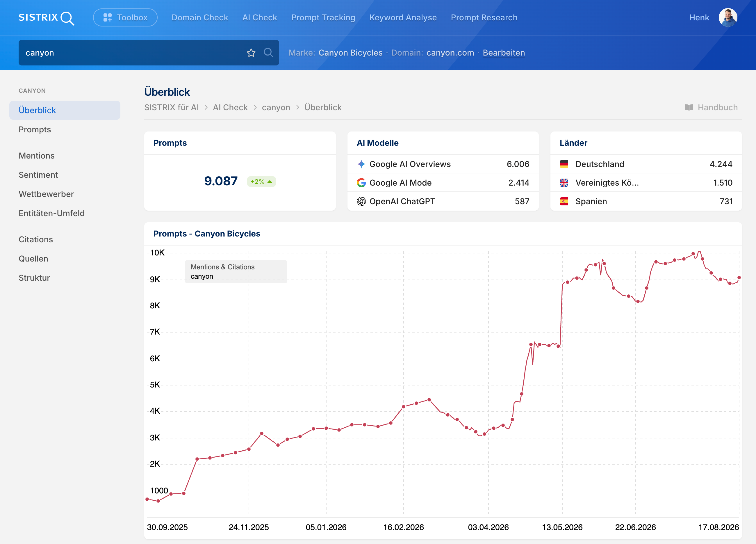Click the OpenAI ChatGPT logo icon
Viewport: 756px width, 544px height.
[361, 202]
